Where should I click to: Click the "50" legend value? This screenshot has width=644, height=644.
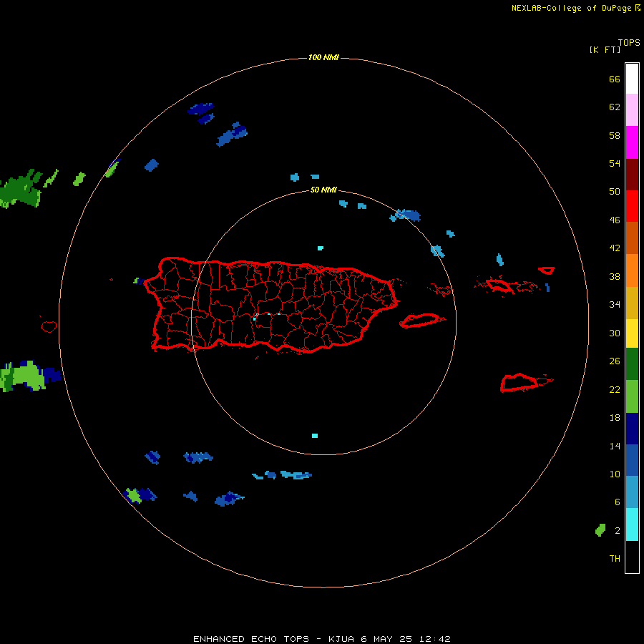[615, 192]
